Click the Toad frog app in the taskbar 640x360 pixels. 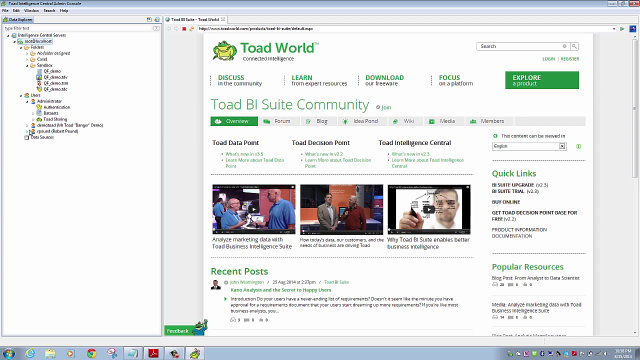click(195, 353)
